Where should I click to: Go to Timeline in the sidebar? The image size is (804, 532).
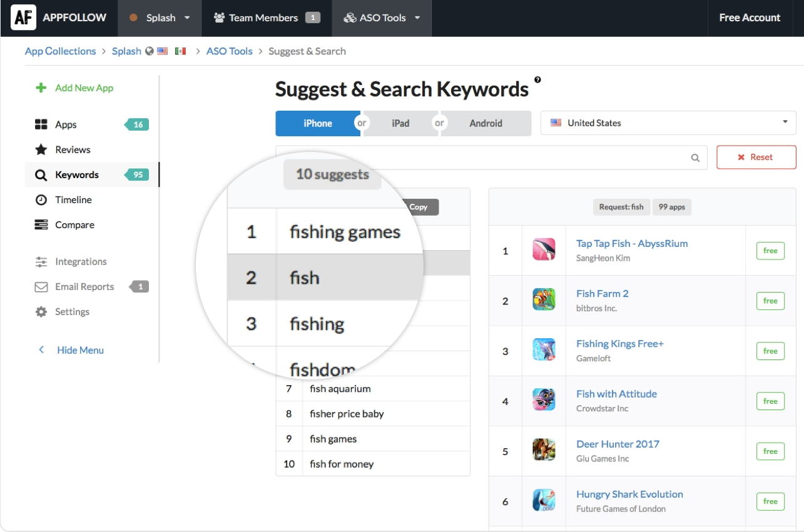point(73,199)
